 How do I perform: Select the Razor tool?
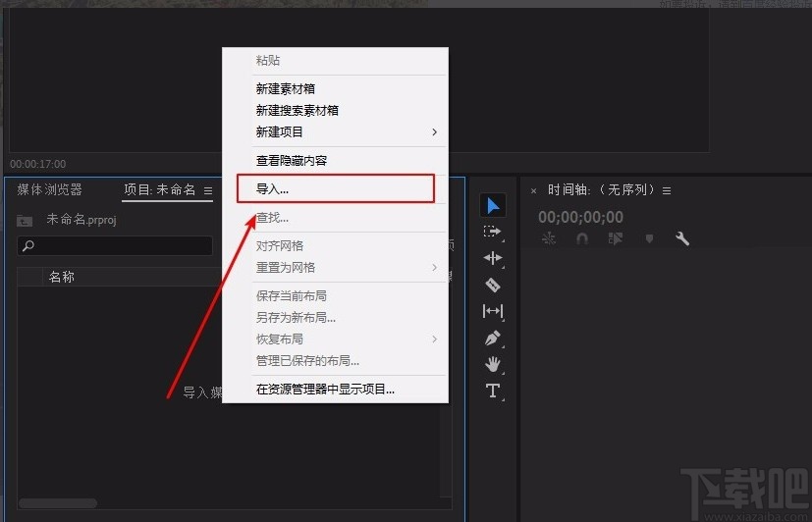pos(493,285)
